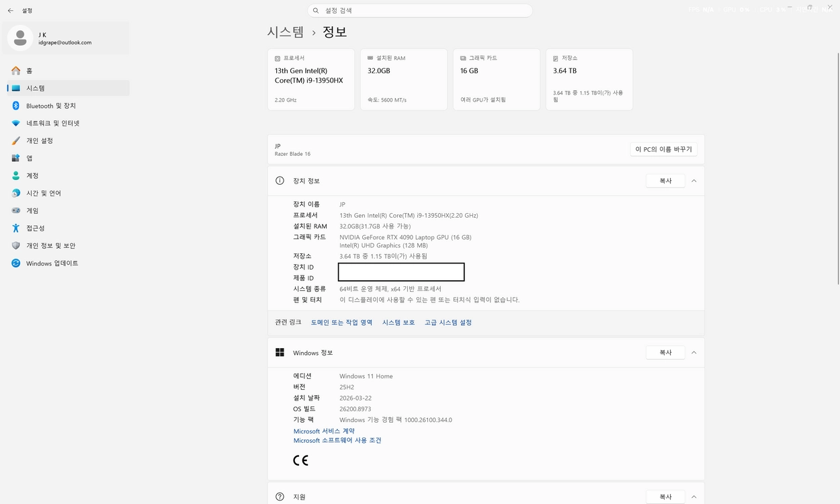Screen dimensions: 840x504
Task: Click the Windows 11 Home edition value
Action: click(x=366, y=376)
